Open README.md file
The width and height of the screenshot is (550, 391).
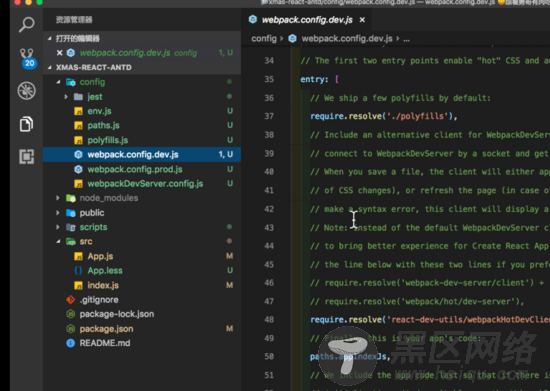coord(105,343)
